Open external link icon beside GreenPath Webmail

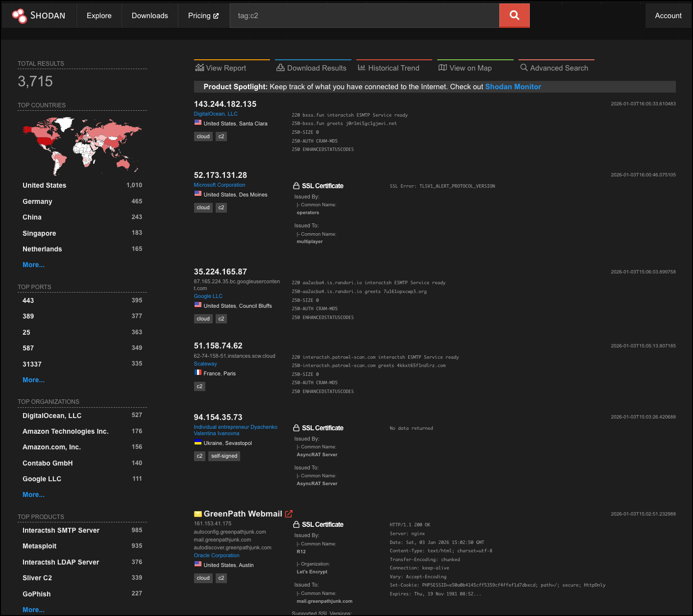289,514
